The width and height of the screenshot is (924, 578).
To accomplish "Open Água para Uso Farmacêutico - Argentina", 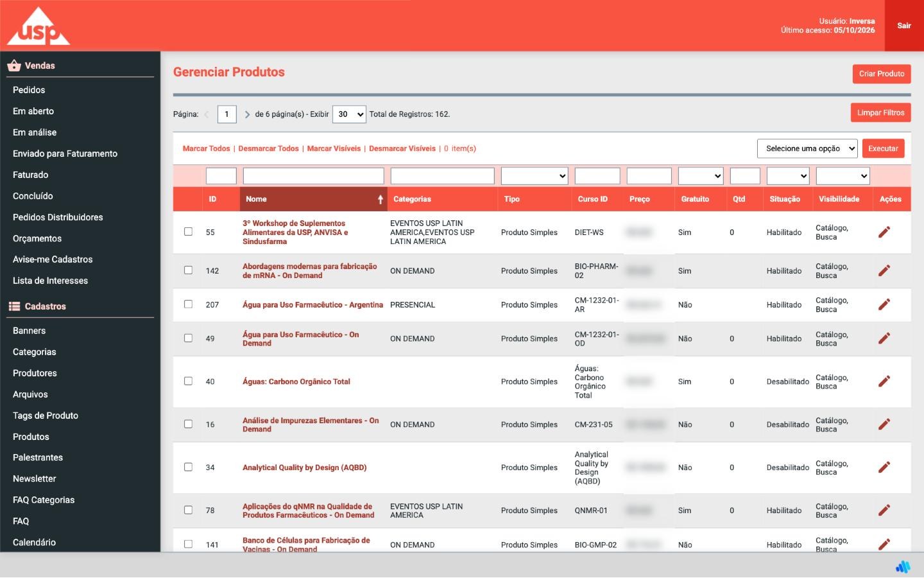I will click(312, 305).
